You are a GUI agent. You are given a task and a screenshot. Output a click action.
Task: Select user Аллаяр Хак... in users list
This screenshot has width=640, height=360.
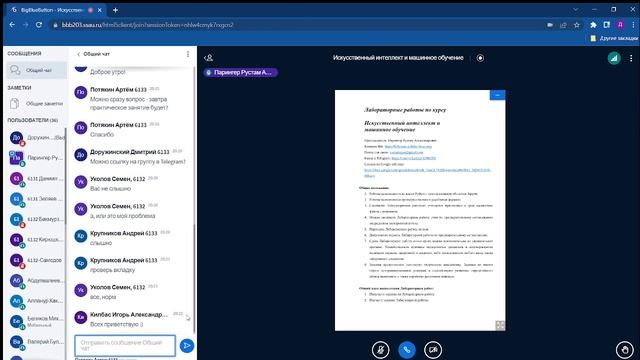[37, 301]
